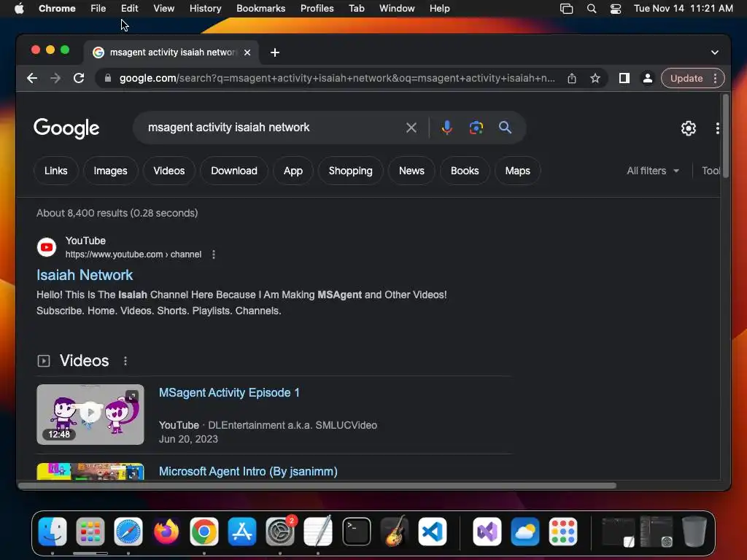747x560 pixels.
Task: Open the Bookmarks menu
Action: click(260, 9)
